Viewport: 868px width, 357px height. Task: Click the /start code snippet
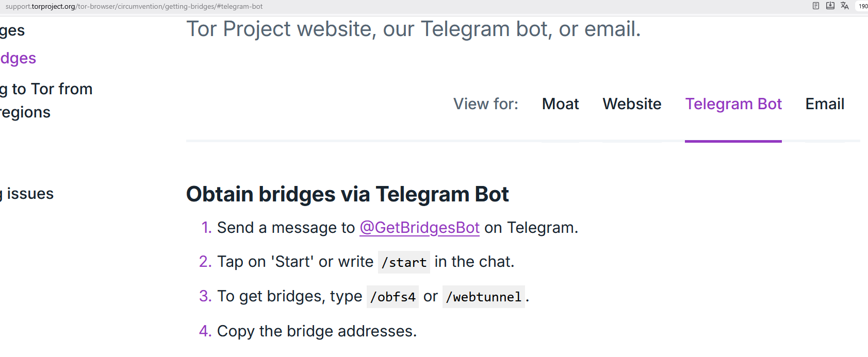(x=404, y=263)
